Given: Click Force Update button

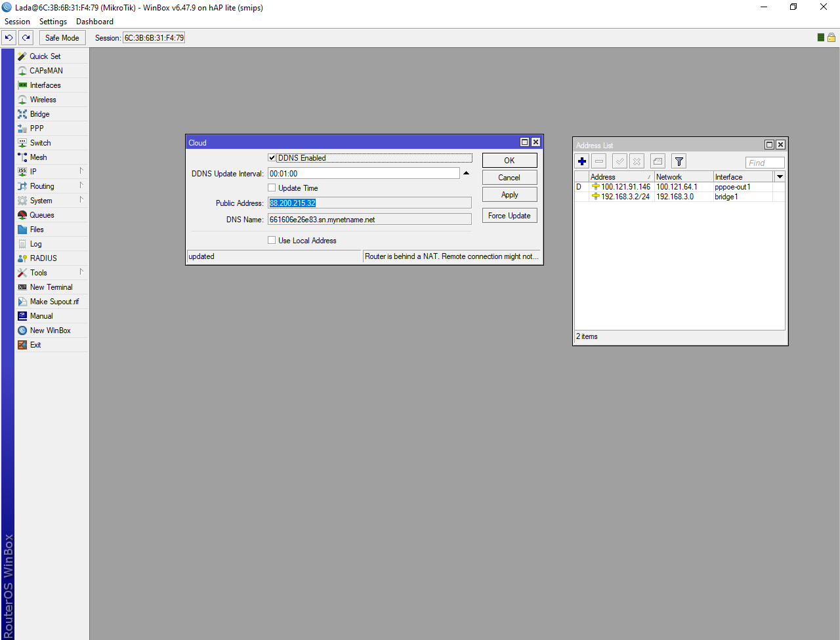Looking at the screenshot, I should 510,216.
